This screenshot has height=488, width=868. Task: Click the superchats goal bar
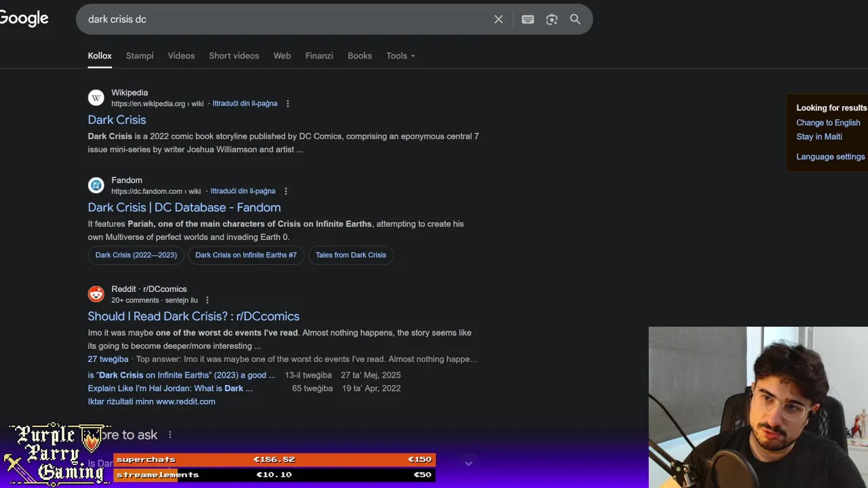[274, 460]
